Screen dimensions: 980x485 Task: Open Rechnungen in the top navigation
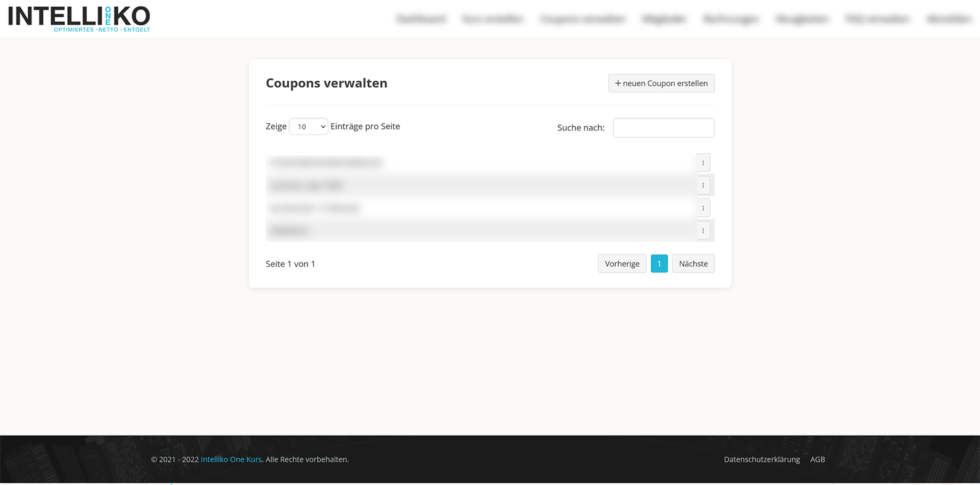(730, 19)
